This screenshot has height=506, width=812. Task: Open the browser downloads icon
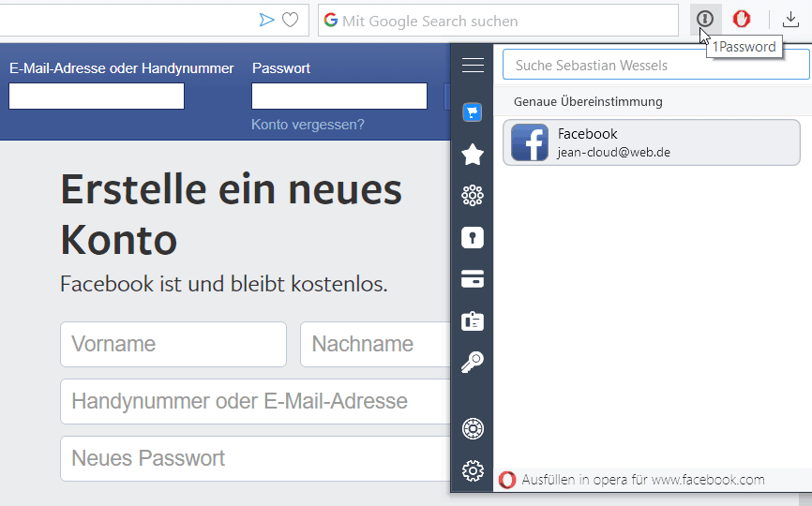point(790,20)
